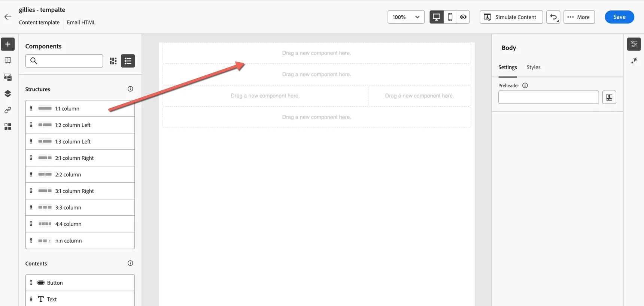The height and width of the screenshot is (306, 644).
Task: Go back using the left arrow icon
Action: click(x=8, y=17)
